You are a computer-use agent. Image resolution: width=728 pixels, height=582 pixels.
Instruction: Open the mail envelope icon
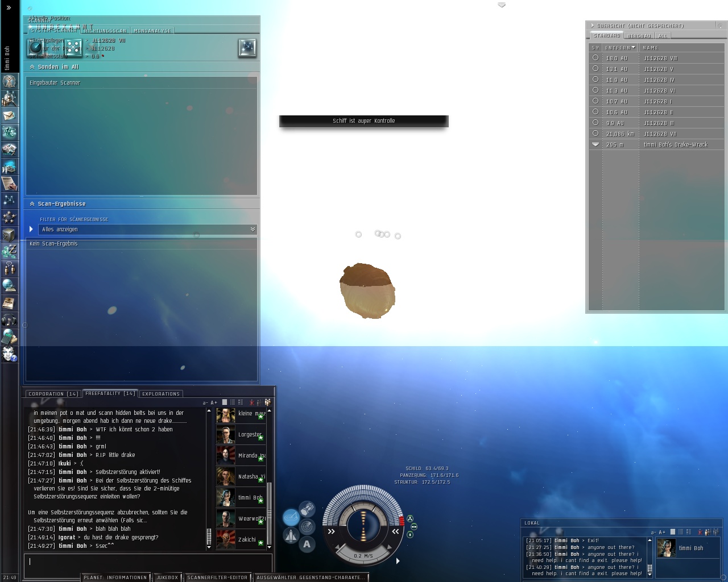click(x=9, y=115)
